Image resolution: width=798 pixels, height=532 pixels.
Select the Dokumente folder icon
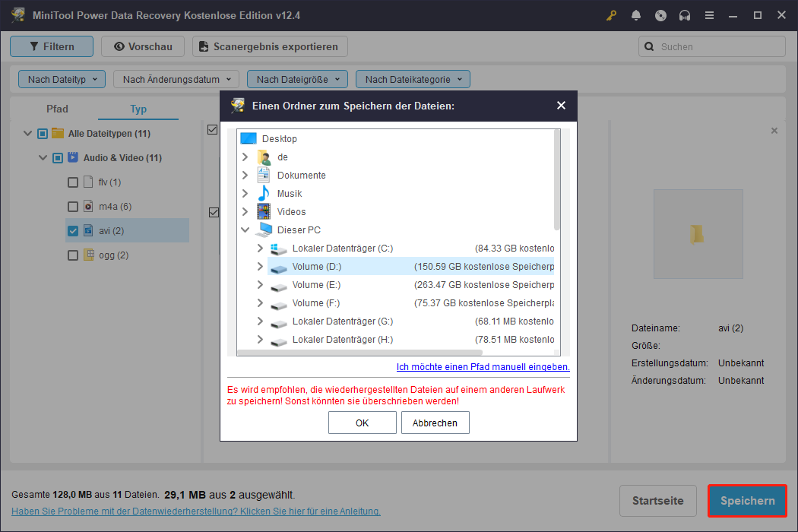pos(264,175)
